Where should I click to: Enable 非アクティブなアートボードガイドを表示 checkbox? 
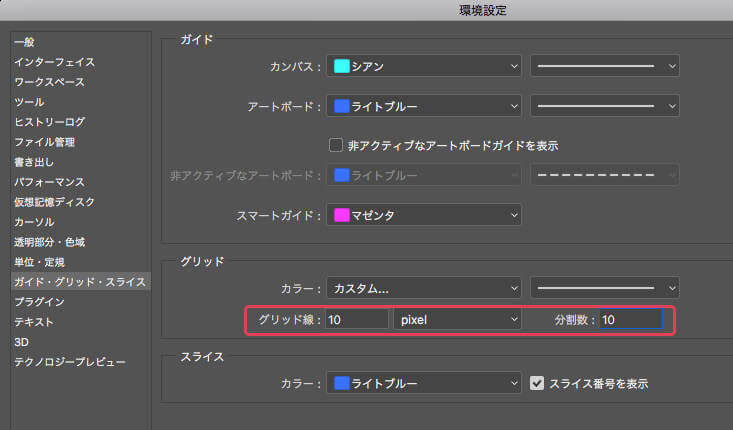(336, 145)
